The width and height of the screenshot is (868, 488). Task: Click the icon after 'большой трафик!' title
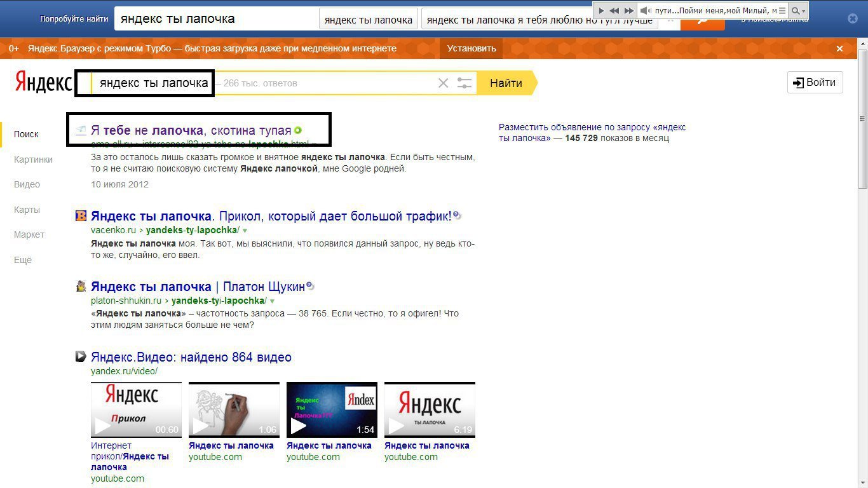tap(457, 216)
